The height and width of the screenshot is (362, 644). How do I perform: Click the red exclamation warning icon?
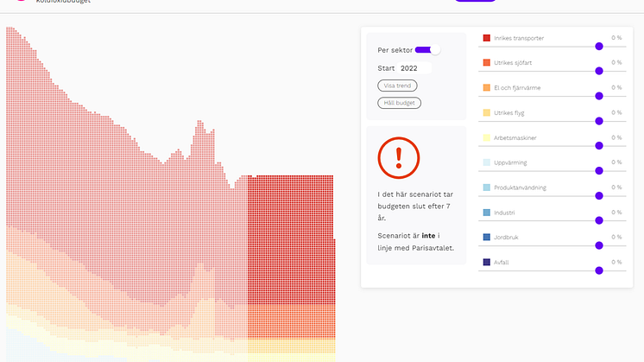pyautogui.click(x=398, y=158)
